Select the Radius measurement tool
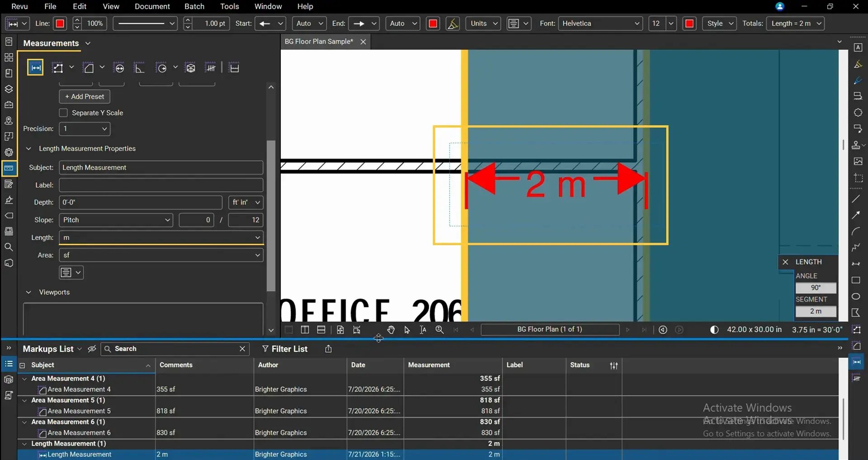The image size is (868, 460). [x=161, y=68]
